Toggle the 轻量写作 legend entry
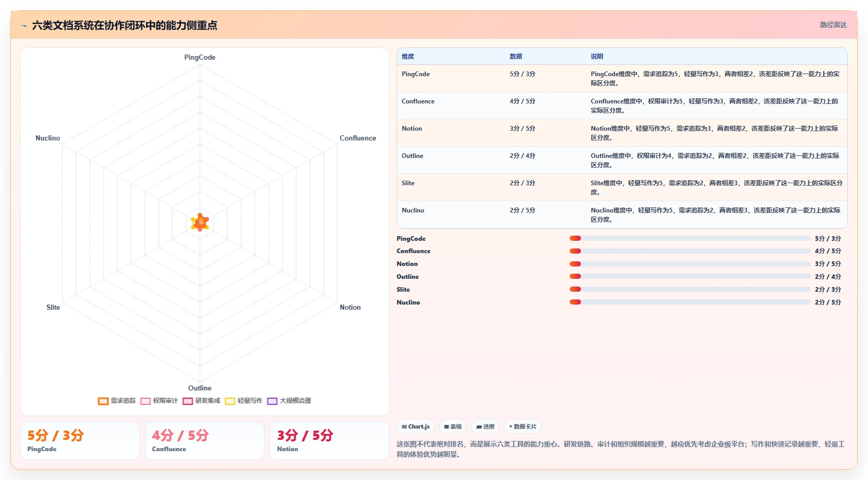 243,401
